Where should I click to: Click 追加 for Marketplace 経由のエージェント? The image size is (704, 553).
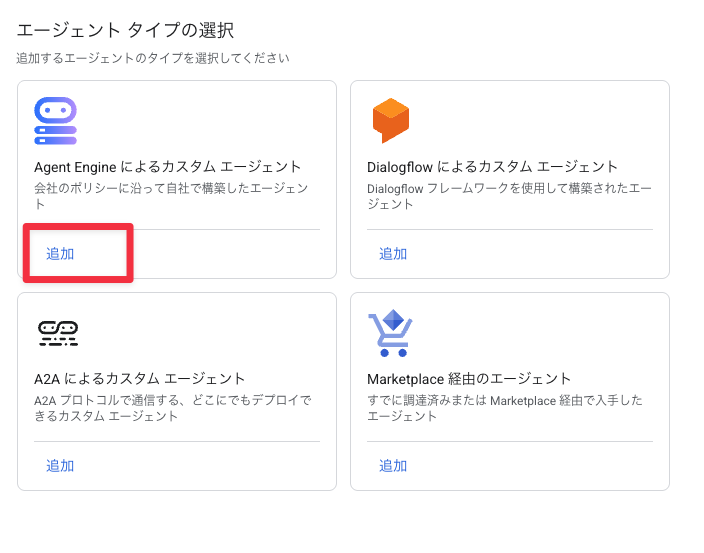click(393, 465)
